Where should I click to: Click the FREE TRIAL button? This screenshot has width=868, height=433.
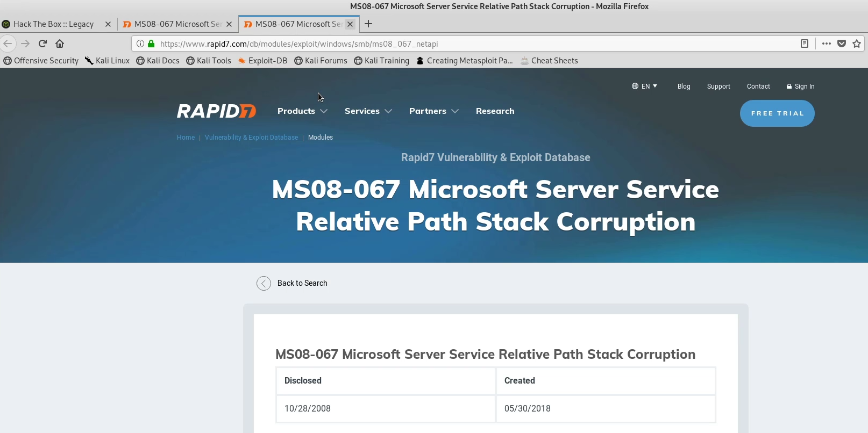click(x=777, y=113)
